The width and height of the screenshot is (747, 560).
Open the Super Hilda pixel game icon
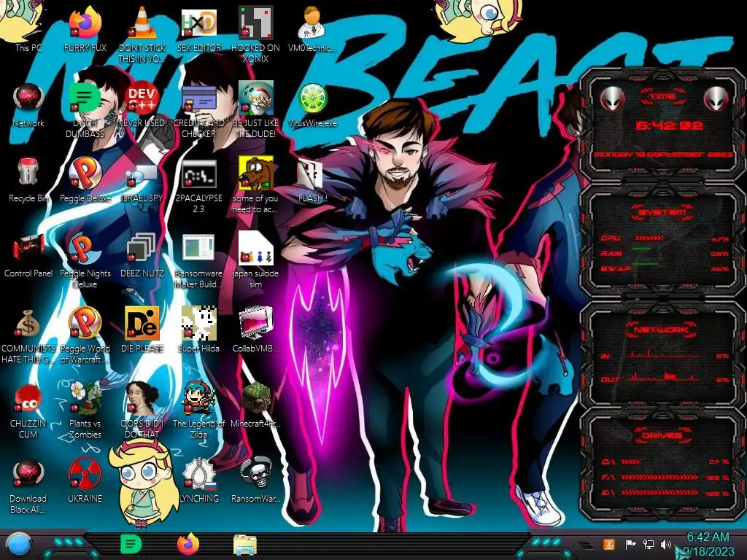[199, 323]
